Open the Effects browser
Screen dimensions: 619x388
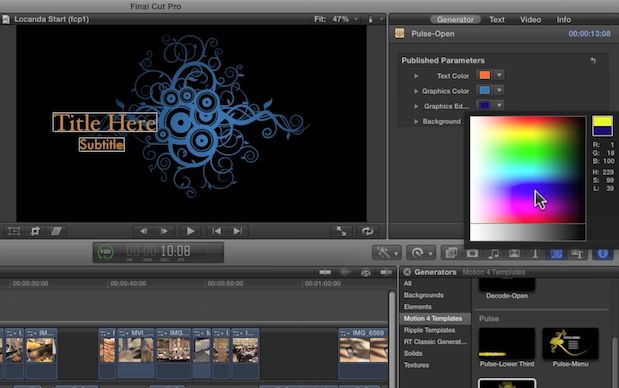[451, 253]
